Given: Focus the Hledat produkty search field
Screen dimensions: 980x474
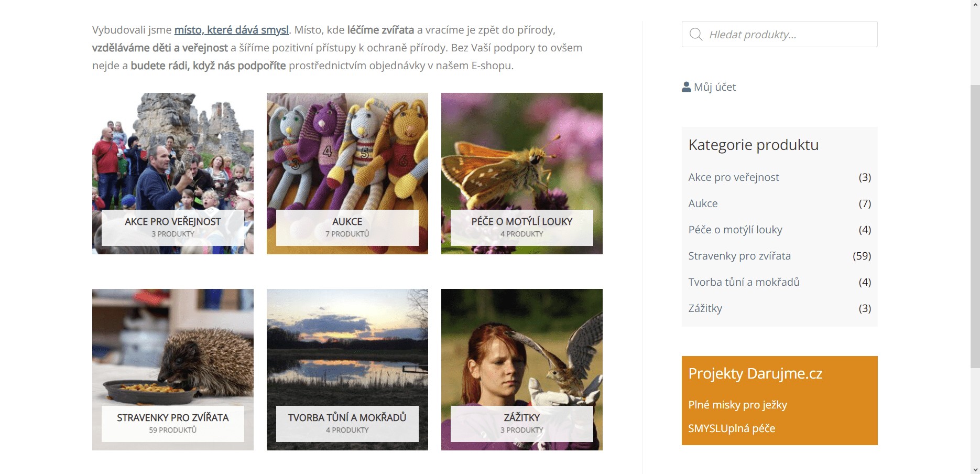Looking at the screenshot, I should (779, 34).
